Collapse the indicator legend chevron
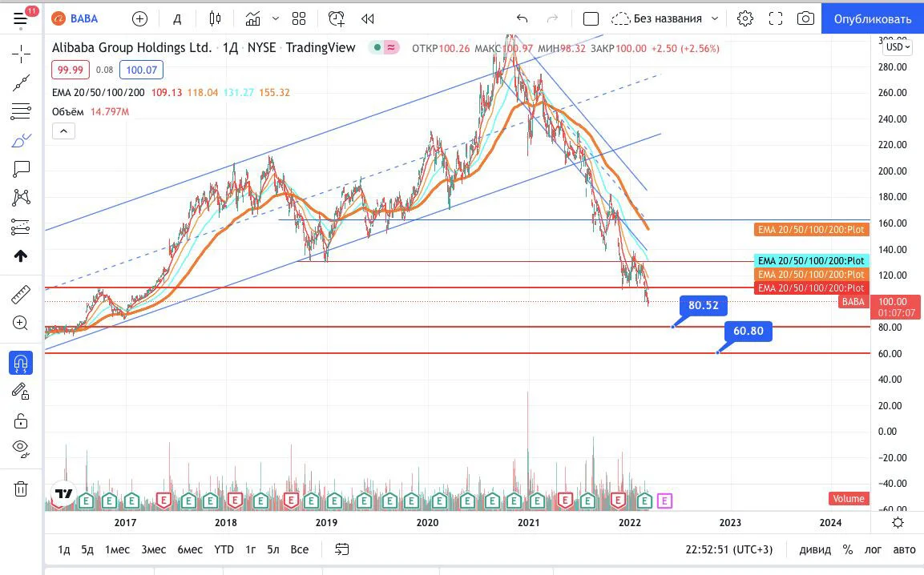 [x=63, y=131]
